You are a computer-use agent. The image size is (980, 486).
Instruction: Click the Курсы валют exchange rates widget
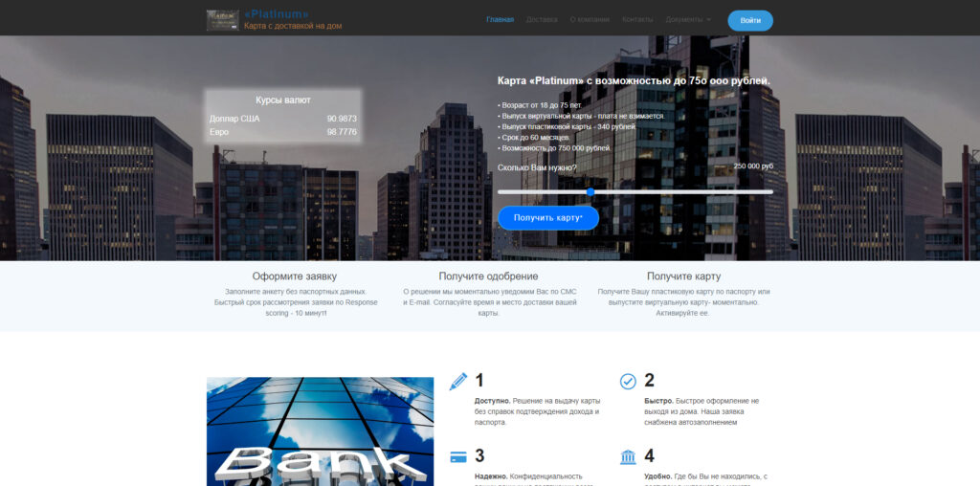pyautogui.click(x=283, y=116)
